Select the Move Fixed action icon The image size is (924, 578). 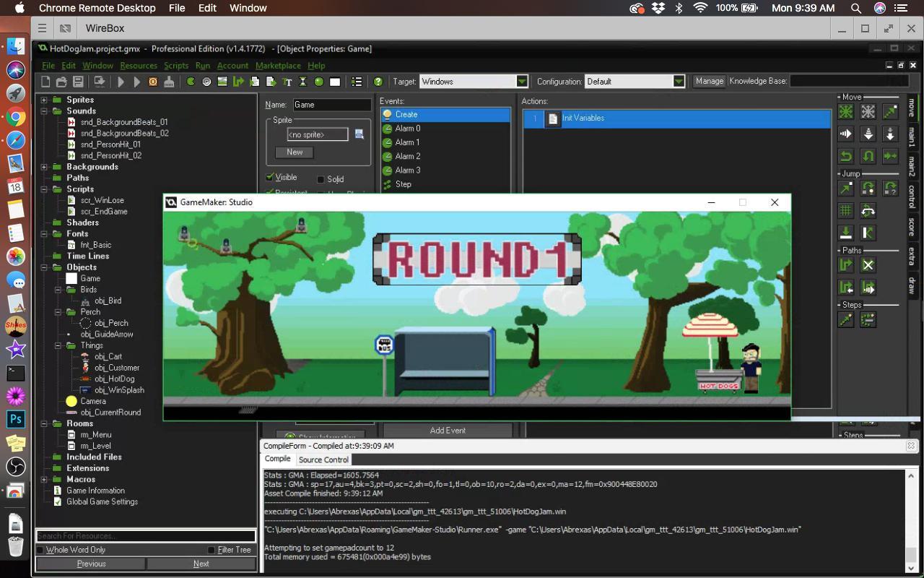(x=846, y=112)
